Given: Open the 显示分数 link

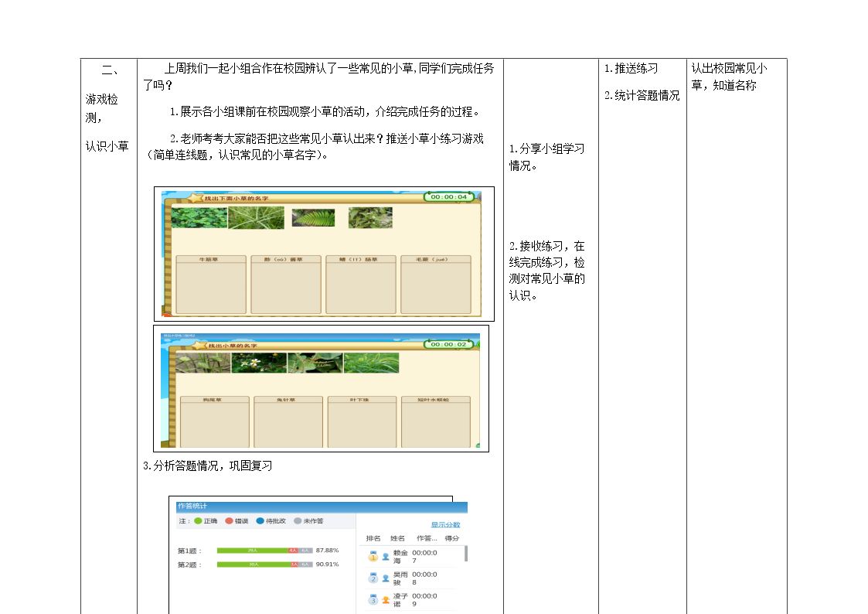Looking at the screenshot, I should click(x=446, y=524).
